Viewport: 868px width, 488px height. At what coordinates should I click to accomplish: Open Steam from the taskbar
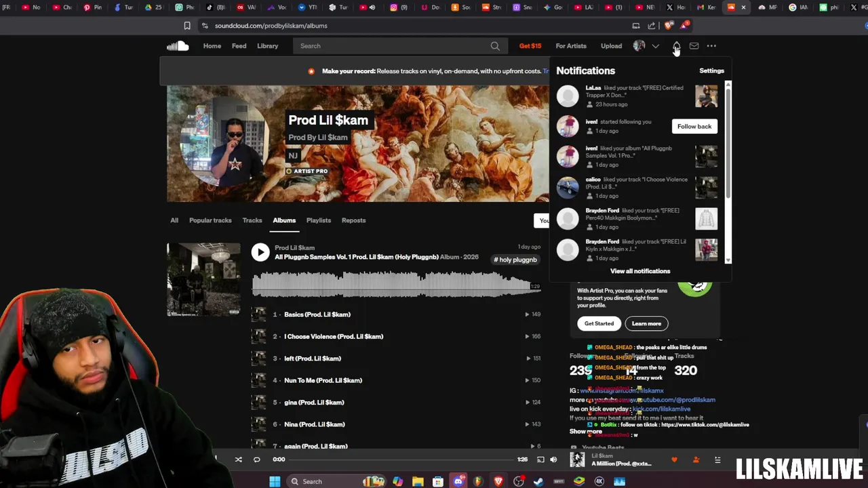coord(538,481)
